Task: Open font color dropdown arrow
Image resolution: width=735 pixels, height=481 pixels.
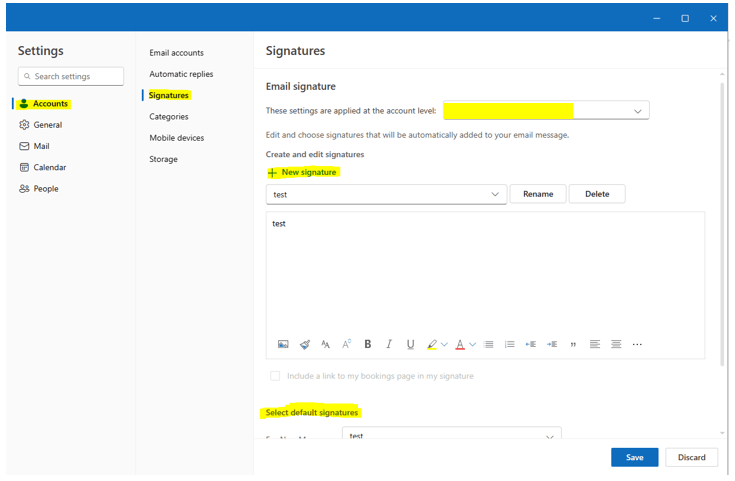Action: (472, 345)
